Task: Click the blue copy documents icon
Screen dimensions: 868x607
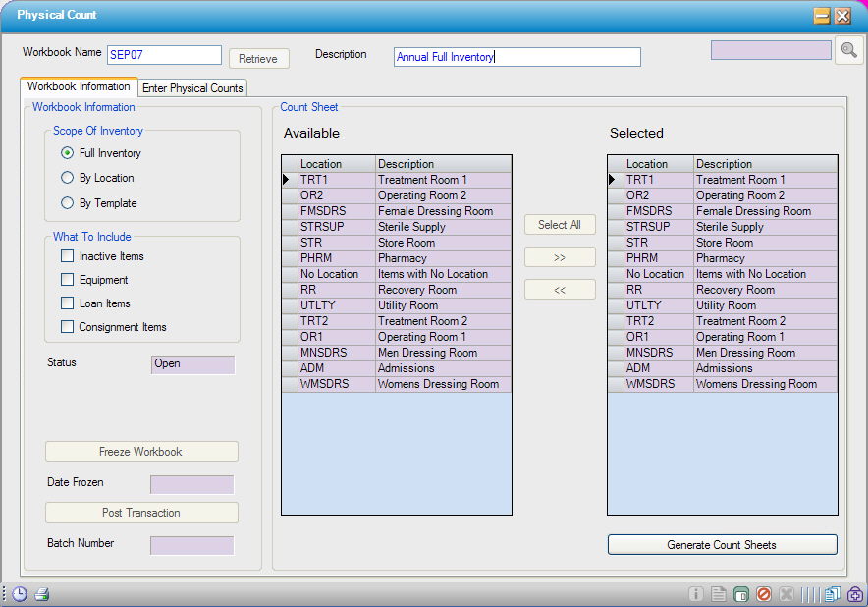Action: (x=833, y=594)
